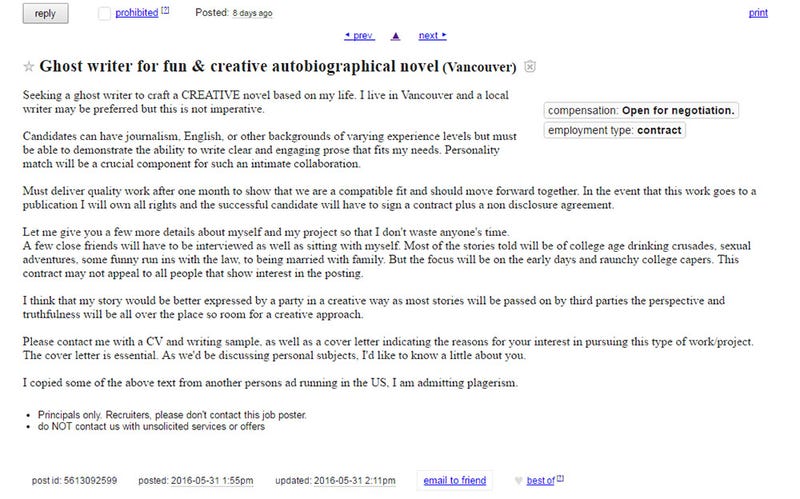Favorite this posting with the star
Screen dimensions: 800x499
(29, 66)
